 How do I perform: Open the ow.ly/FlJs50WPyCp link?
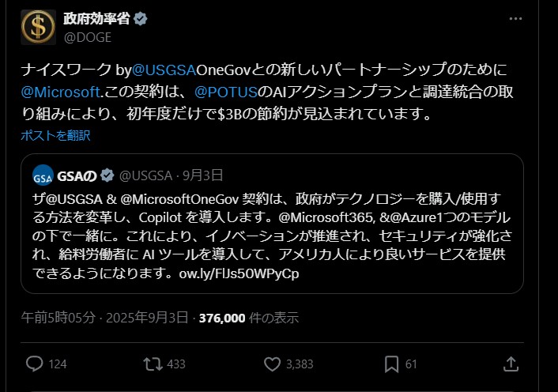click(239, 273)
